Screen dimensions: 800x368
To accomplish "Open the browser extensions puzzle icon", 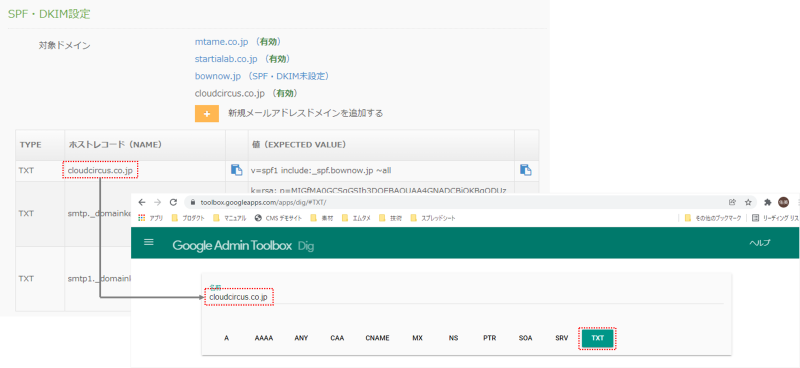I will click(x=767, y=202).
